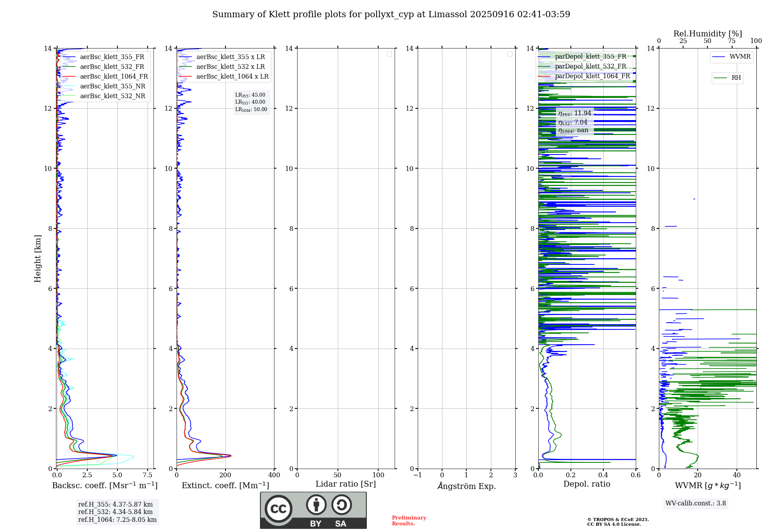Screen dimensions: 783x532
Task: Click the CC BY SA 4.0 License text
Action: pyautogui.click(x=614, y=525)
